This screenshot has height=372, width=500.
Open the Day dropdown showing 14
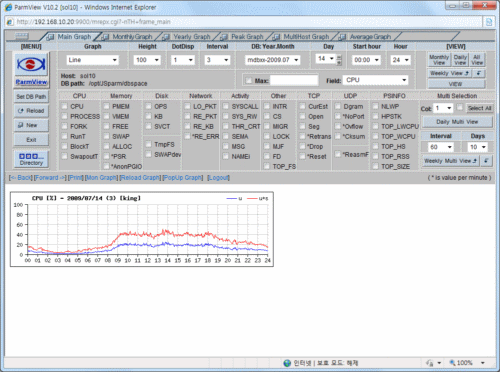(x=325, y=59)
